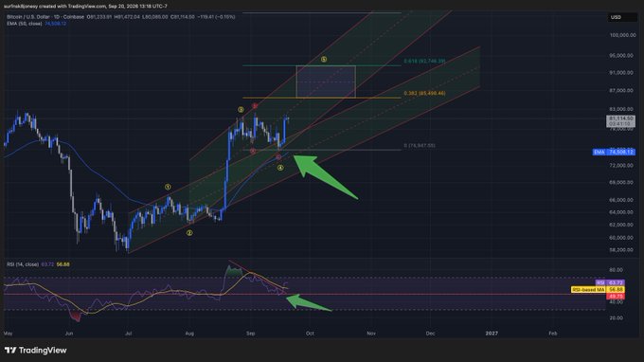The height and width of the screenshot is (362, 644).
Task: Click the RSI (14, close) indicator legend
Action: click(x=23, y=264)
